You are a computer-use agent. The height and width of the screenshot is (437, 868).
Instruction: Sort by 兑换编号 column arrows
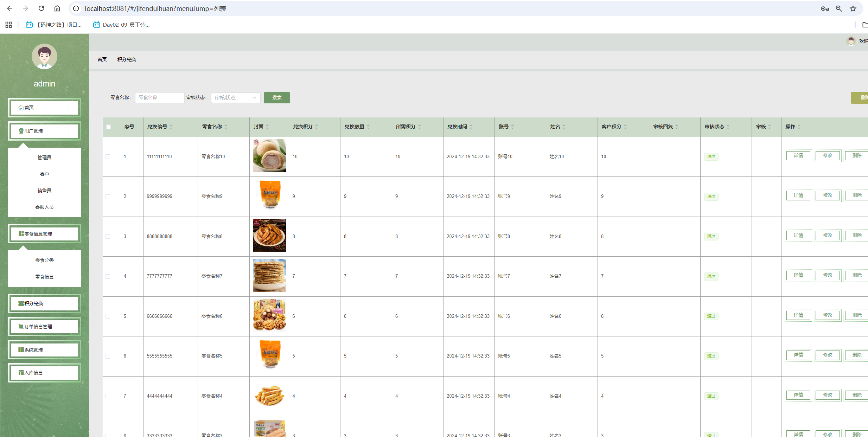click(171, 127)
